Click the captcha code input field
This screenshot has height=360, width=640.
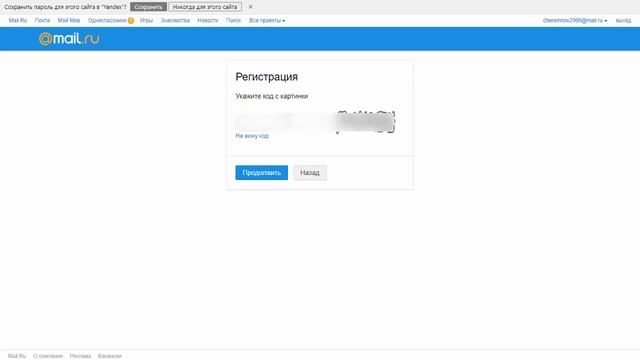284,121
